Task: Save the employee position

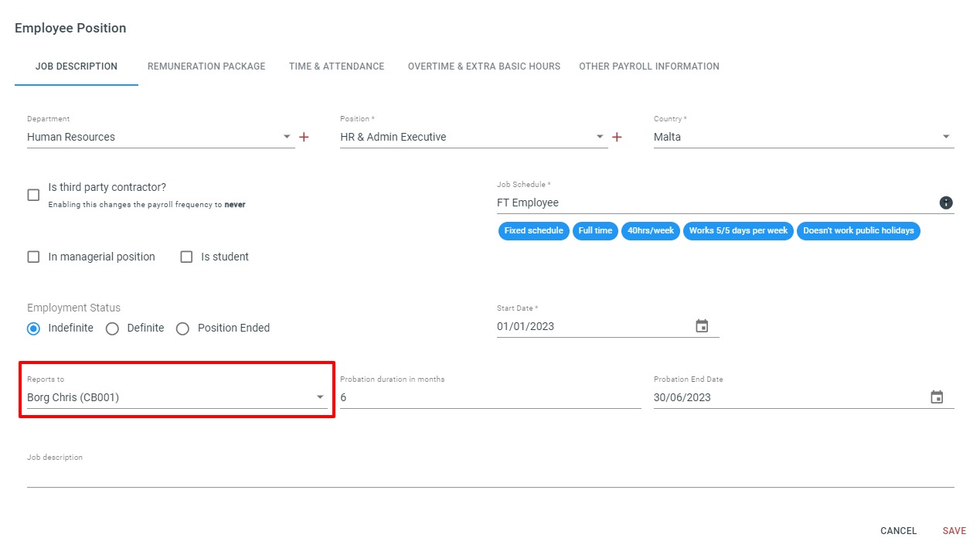Action: point(954,531)
